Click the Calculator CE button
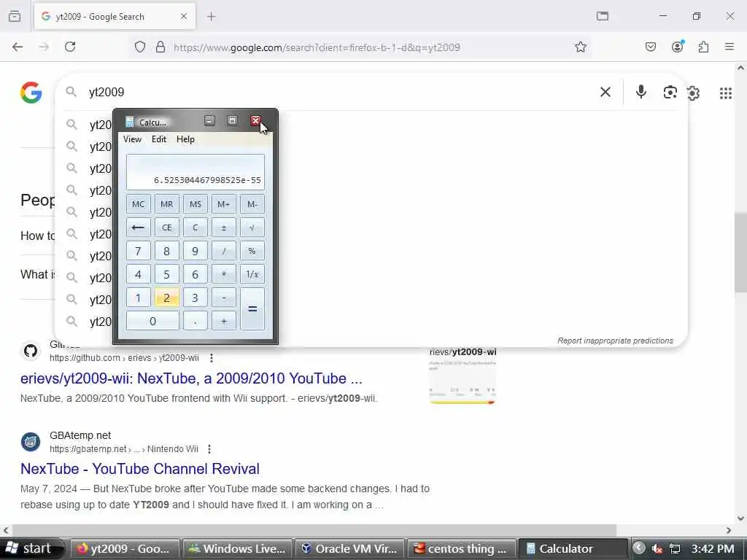The width and height of the screenshot is (747, 560). pyautogui.click(x=167, y=227)
